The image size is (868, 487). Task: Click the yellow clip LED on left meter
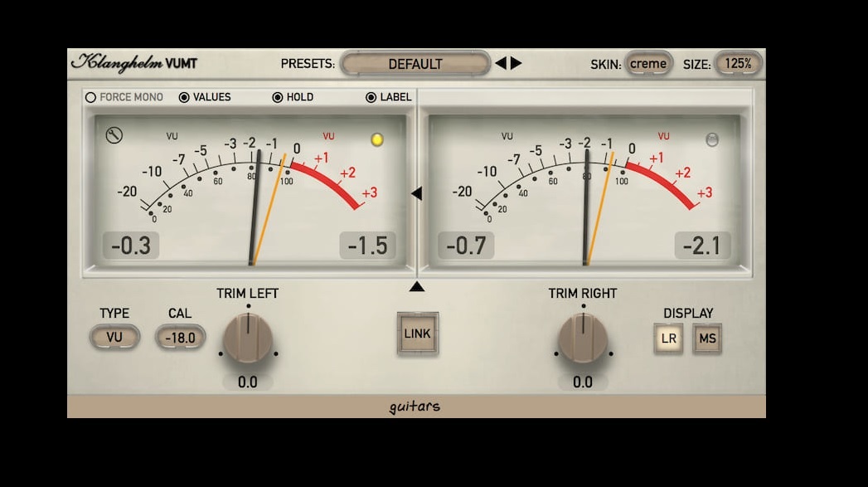coord(377,139)
